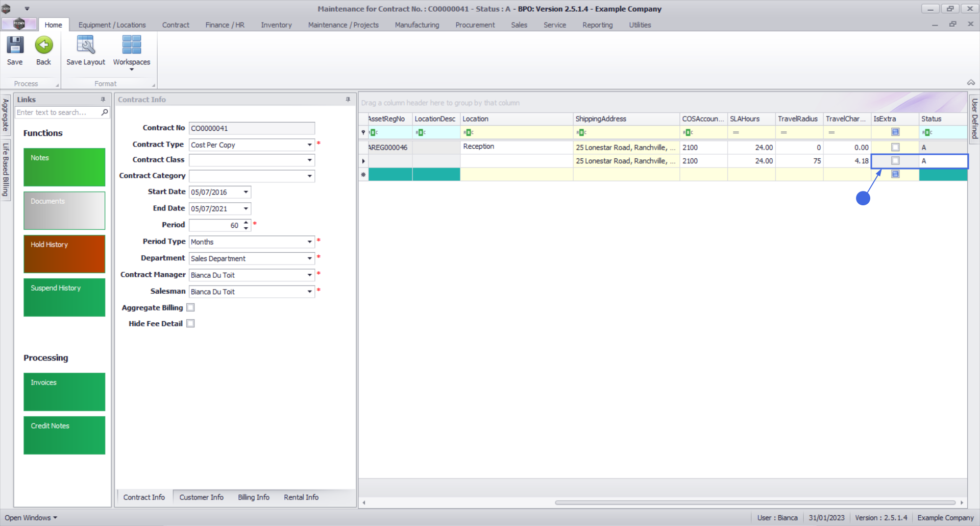Click the Invoices processing tile
Screen dimensions: 980x526
[x=64, y=392]
